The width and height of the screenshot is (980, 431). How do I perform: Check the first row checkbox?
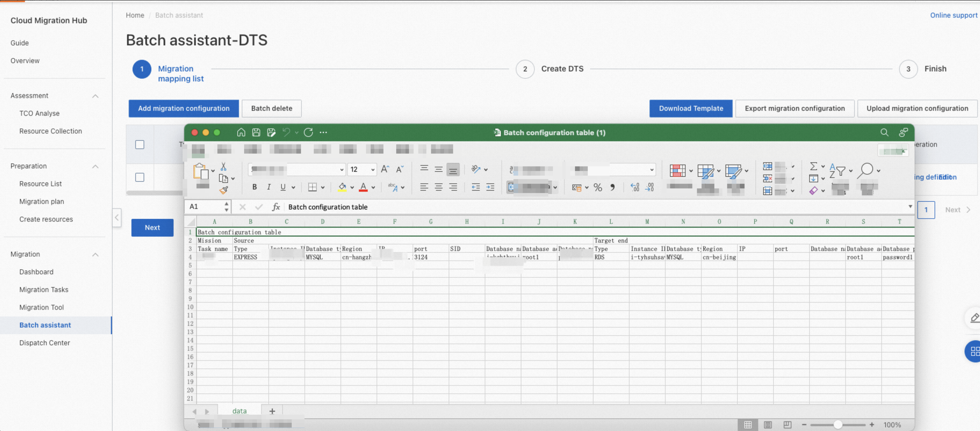coord(140,177)
